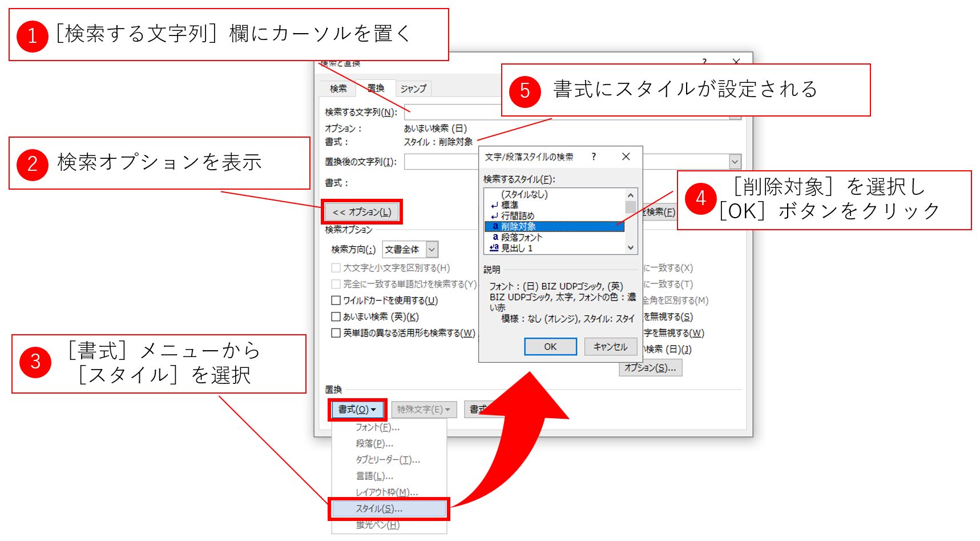Screen dimensions: 980x541
Task: Open the 検索方向 dropdown showing 文書全体
Action: [432, 250]
